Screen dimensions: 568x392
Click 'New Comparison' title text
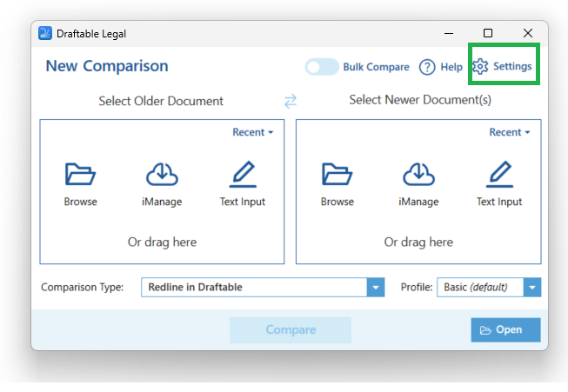[x=107, y=66]
